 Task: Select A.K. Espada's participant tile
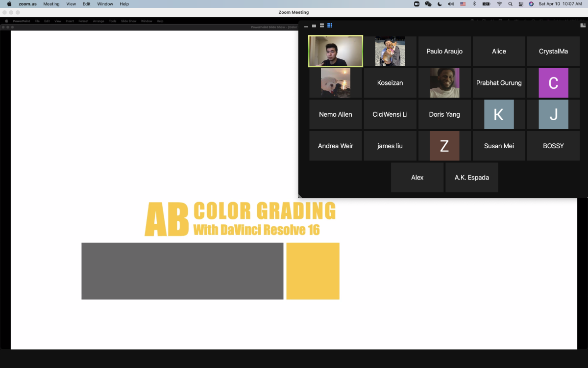pos(471,177)
